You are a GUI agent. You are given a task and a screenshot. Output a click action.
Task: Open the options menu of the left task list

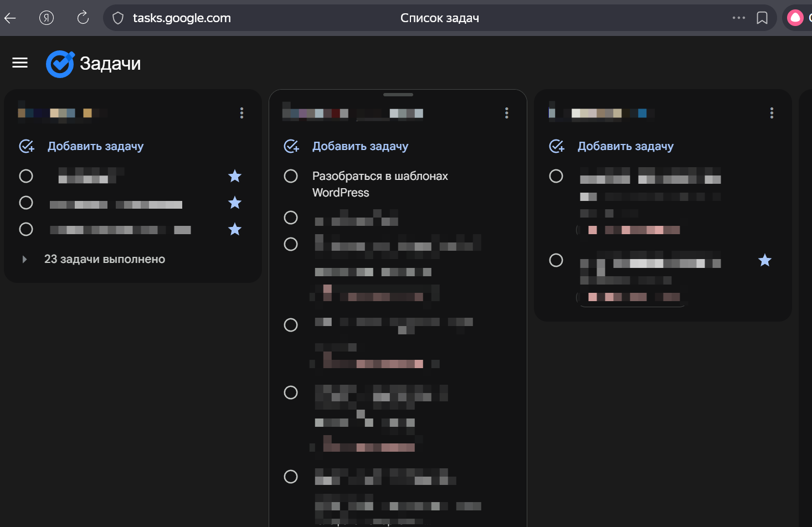(241, 113)
